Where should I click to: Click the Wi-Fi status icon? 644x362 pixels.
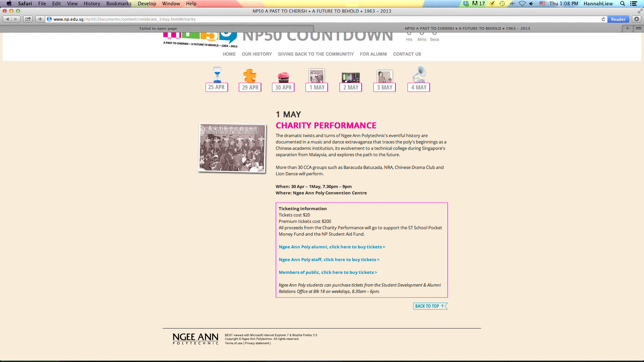pyautogui.click(x=522, y=4)
